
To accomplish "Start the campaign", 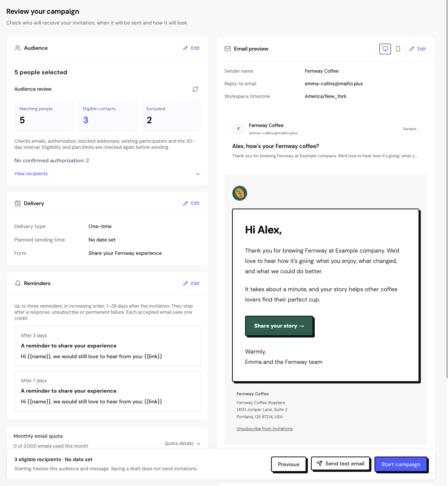I will tap(401, 464).
